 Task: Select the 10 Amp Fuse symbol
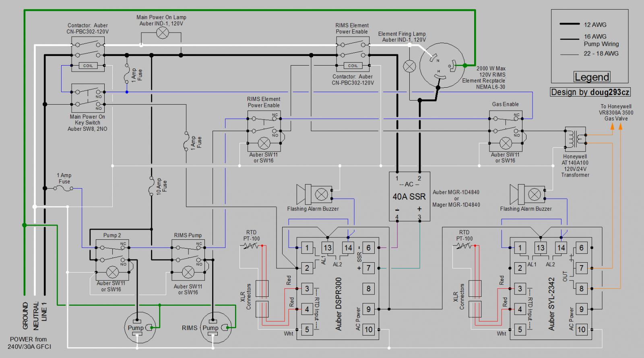(151, 185)
